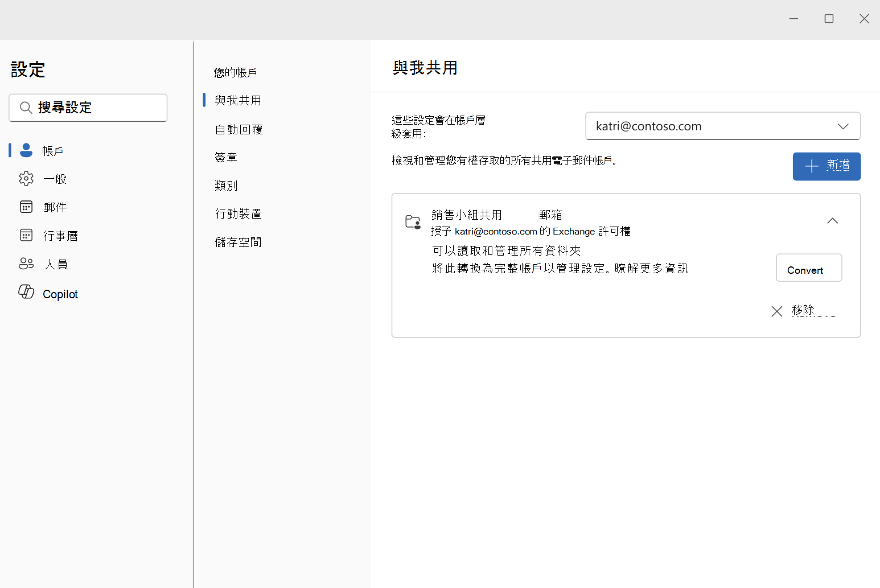The height and width of the screenshot is (588, 880).
Task: Click the Convert button
Action: click(x=809, y=268)
